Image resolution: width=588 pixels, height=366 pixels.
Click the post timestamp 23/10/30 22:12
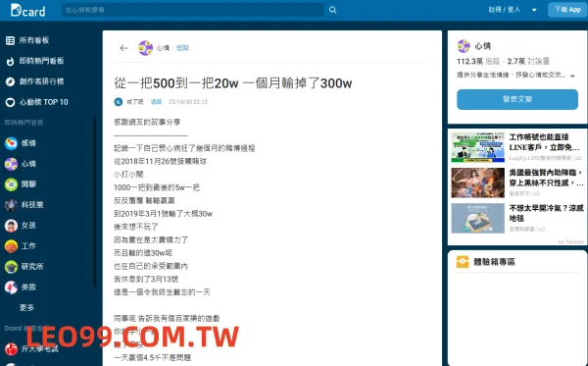coord(188,102)
